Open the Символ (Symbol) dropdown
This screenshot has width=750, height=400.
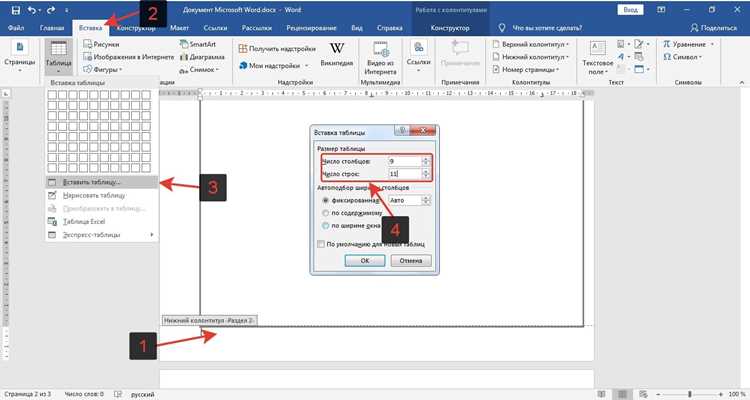point(683,57)
